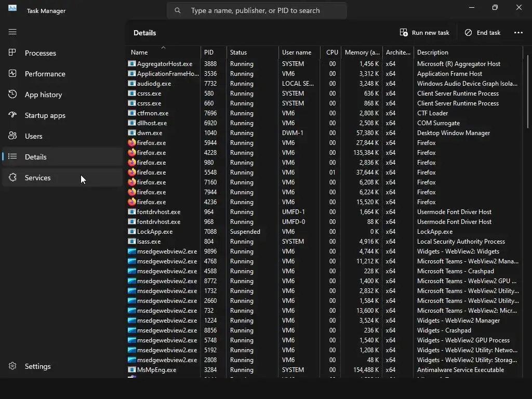Click the vertical scrollbar of process list
532x399 pixels.
click(x=527, y=91)
